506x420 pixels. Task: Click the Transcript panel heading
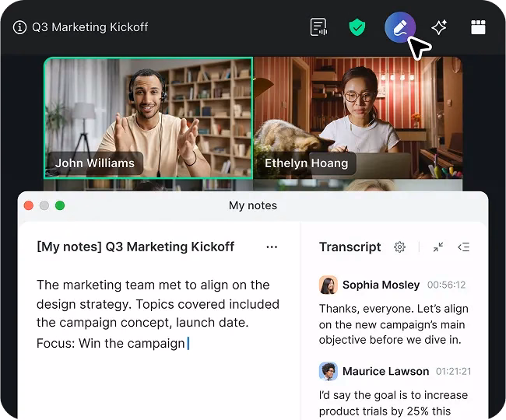click(x=350, y=247)
